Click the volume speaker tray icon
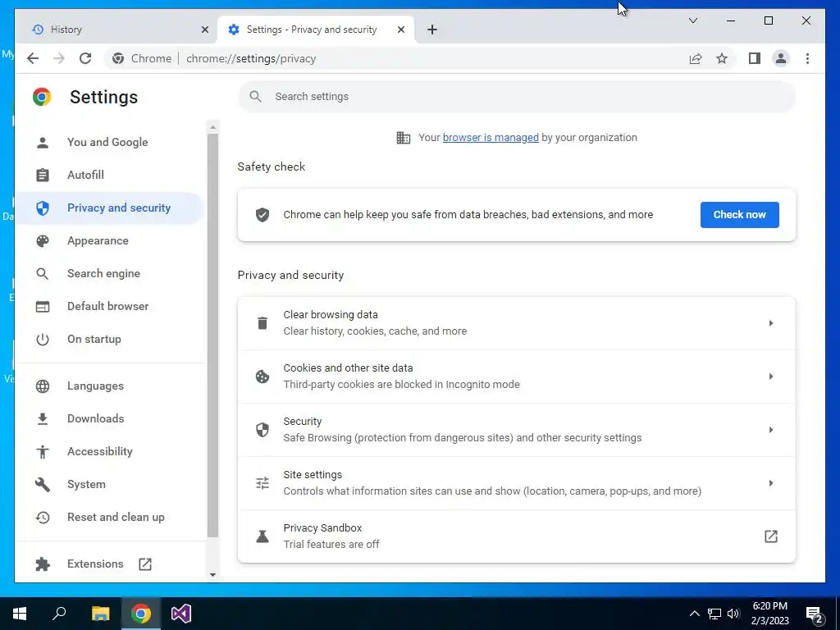This screenshot has width=840, height=630. coord(733,614)
